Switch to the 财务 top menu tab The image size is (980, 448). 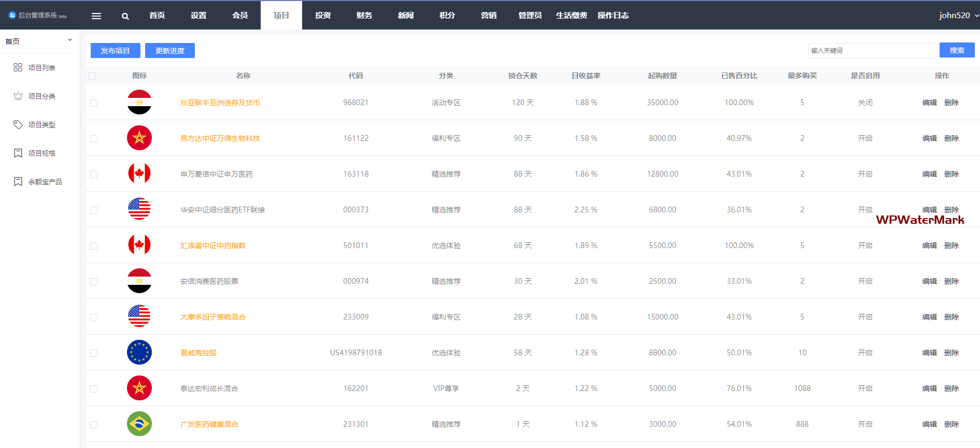coord(364,16)
